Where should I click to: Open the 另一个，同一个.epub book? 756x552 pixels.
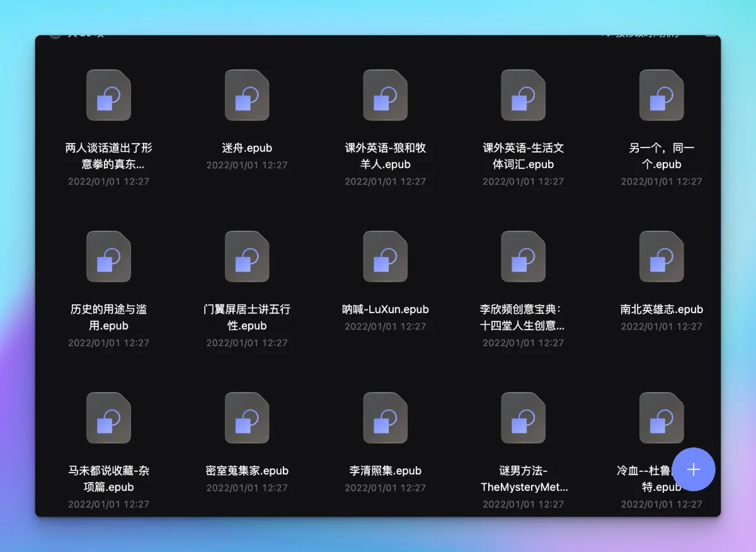coord(661,96)
